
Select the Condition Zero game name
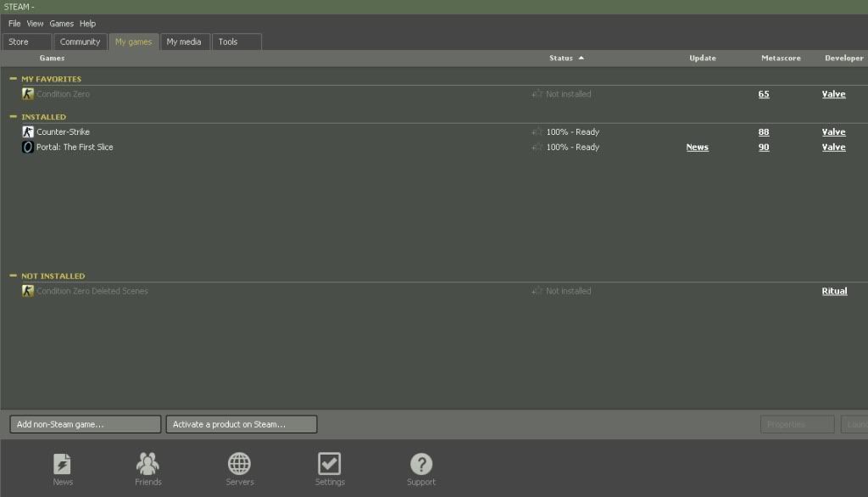pyautogui.click(x=63, y=94)
